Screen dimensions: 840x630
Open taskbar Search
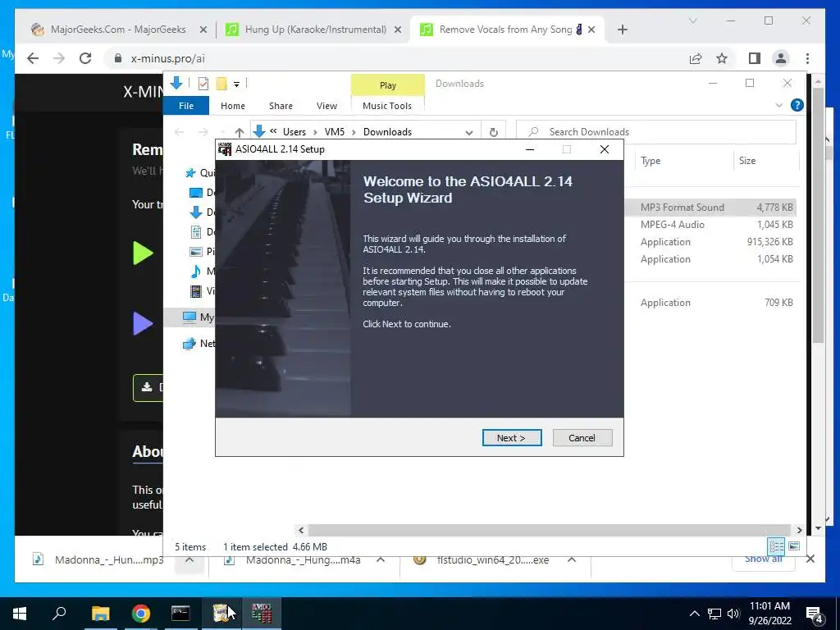coord(59,614)
